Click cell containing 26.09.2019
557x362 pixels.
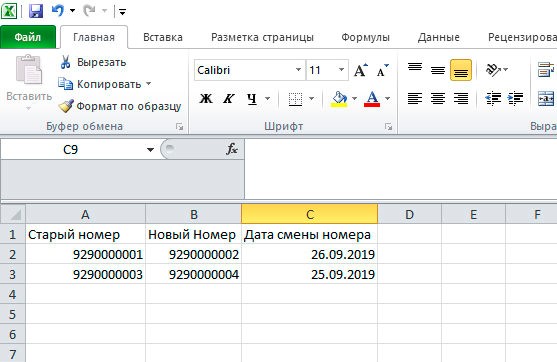309,255
